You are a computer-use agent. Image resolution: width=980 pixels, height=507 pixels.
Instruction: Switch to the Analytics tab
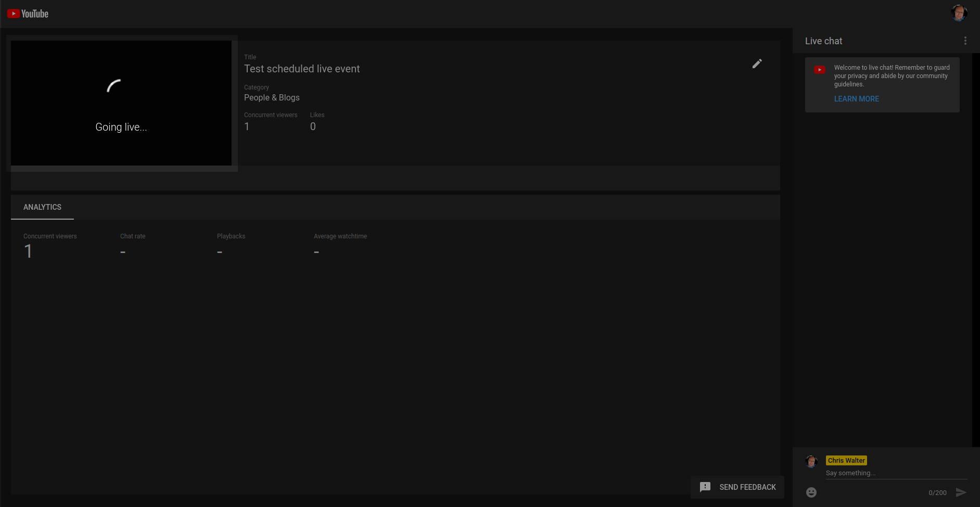(42, 207)
